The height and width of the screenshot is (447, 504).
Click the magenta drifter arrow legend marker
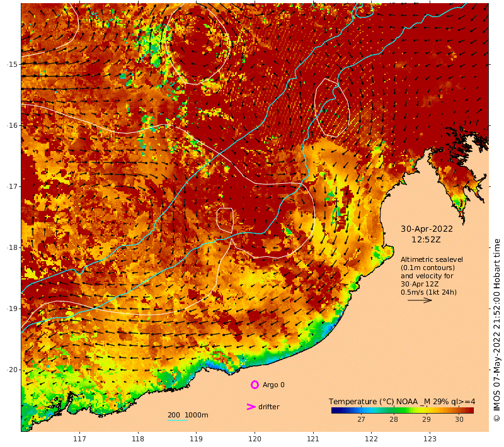(251, 407)
